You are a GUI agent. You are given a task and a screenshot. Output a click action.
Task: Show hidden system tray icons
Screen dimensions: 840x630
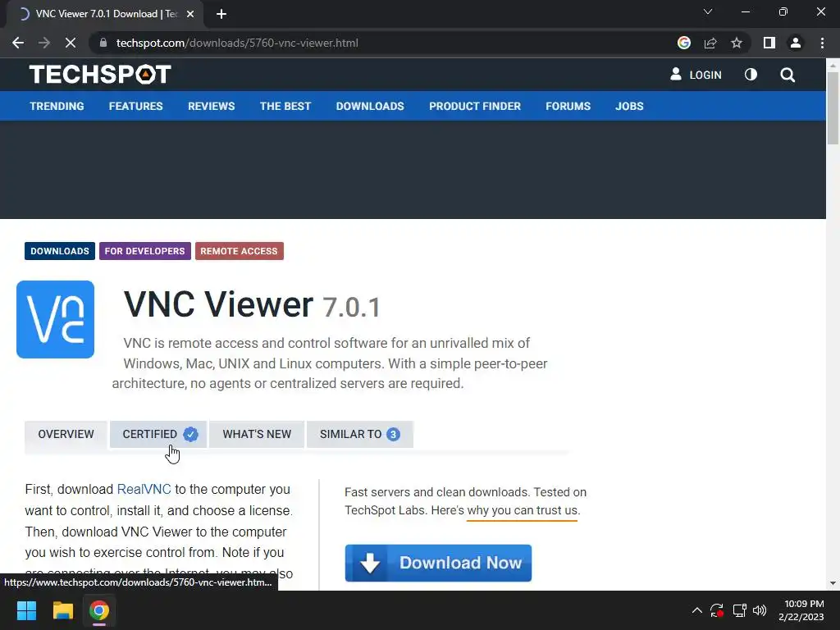point(696,610)
